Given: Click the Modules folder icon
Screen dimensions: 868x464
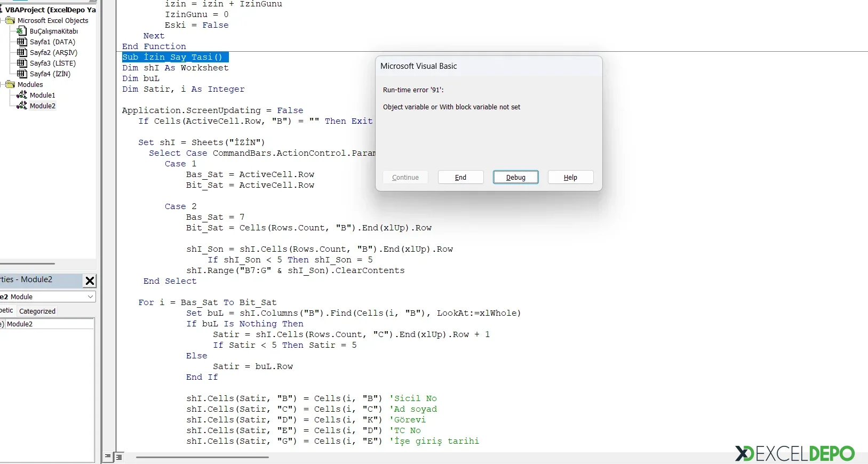Looking at the screenshot, I should [10, 84].
